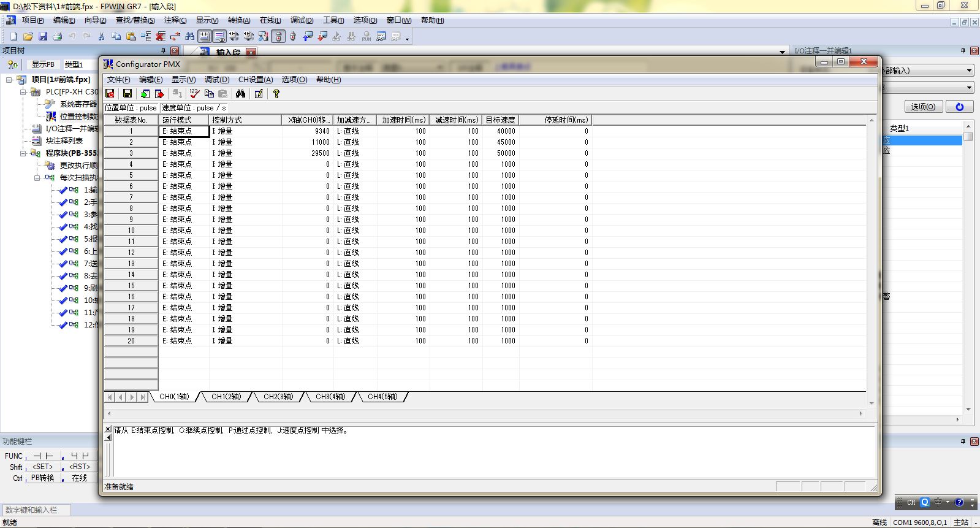The height and width of the screenshot is (528, 980).
Task: Click the blue refresh button next to 选项(O)
Action: pyautogui.click(x=960, y=107)
